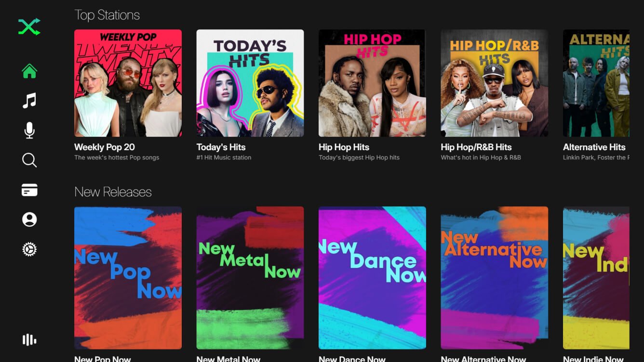The width and height of the screenshot is (644, 362).
Task: Play the Weekly Pop 20 station cover
Action: point(128,83)
